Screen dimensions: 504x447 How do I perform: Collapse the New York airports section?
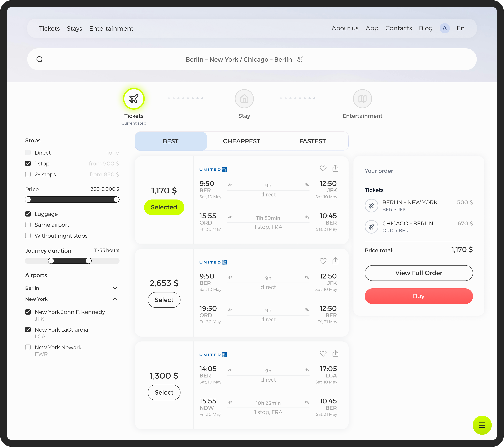pos(115,299)
